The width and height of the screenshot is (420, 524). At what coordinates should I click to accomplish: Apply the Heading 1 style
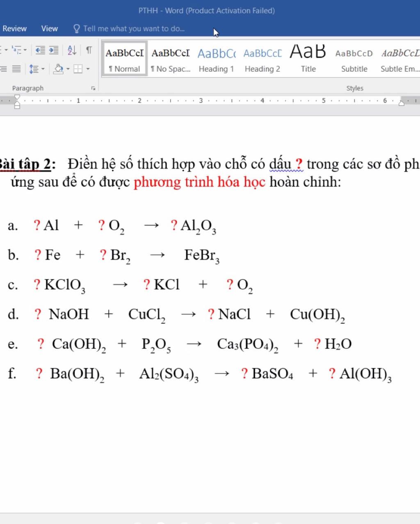pyautogui.click(x=217, y=59)
